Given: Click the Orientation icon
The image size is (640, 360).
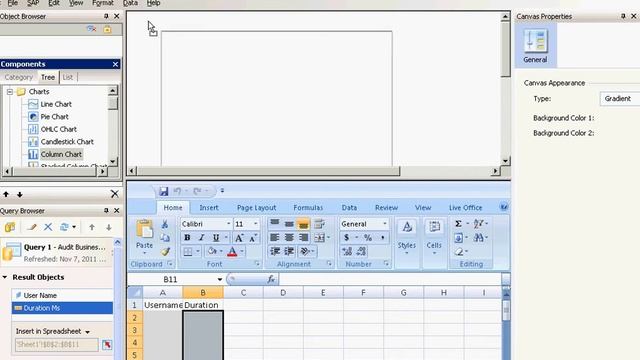Looking at the screenshot, I should click(x=304, y=251).
